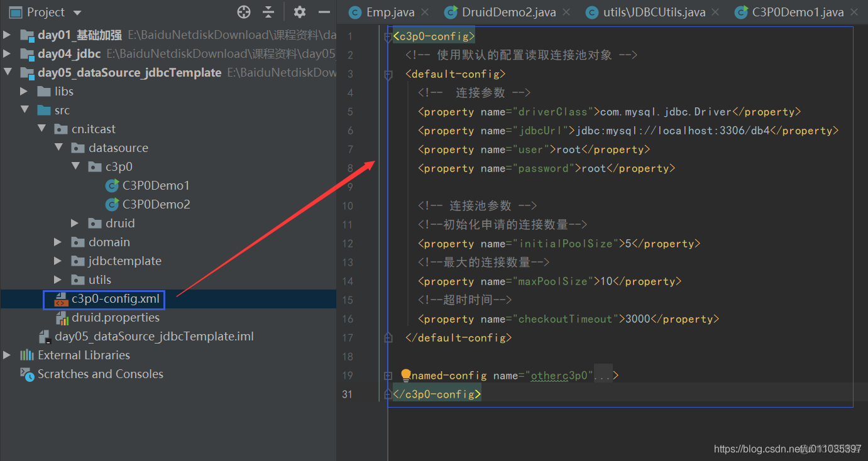Collapse the c3p0 package
Viewport: 868px width, 461px height.
pos(75,167)
